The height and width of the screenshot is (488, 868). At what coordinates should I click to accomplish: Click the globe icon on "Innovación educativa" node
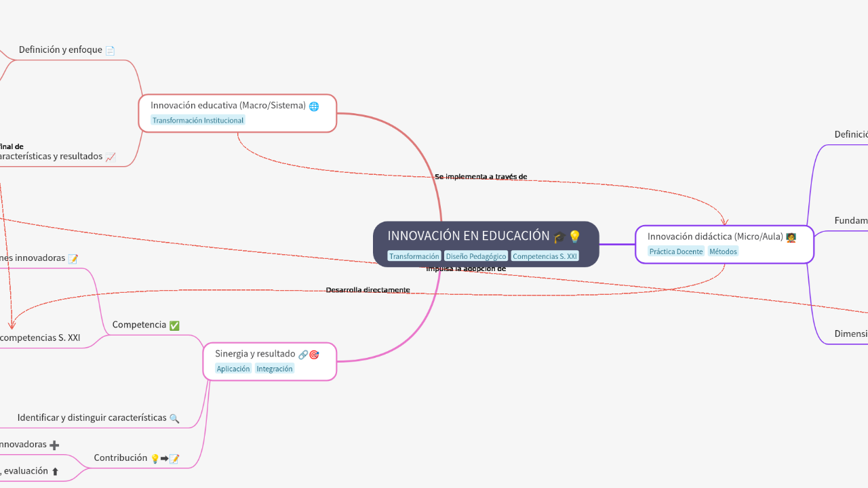(313, 106)
